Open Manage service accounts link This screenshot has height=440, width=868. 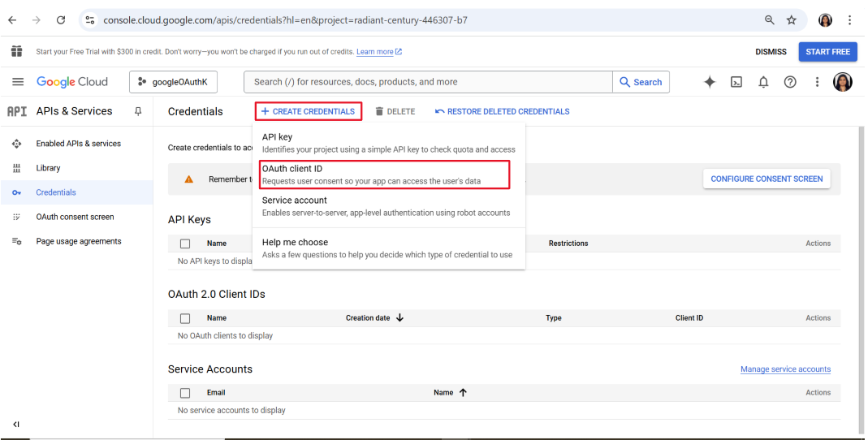(785, 369)
